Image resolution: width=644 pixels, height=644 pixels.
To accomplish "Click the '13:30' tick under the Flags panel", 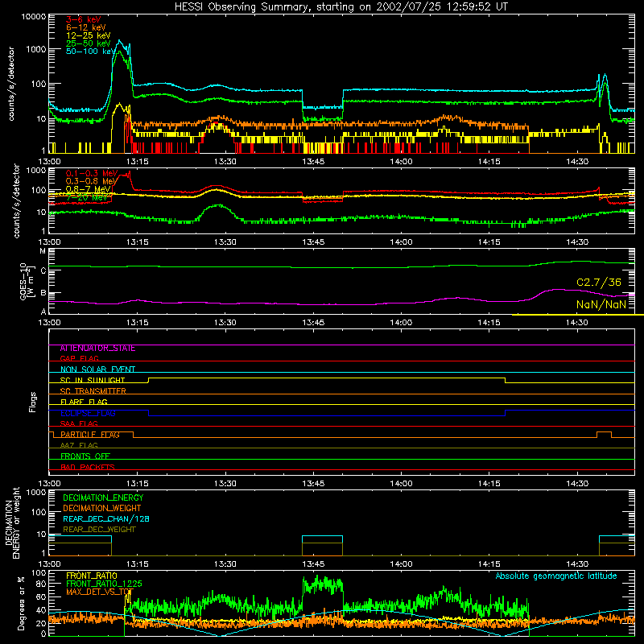I will click(225, 484).
